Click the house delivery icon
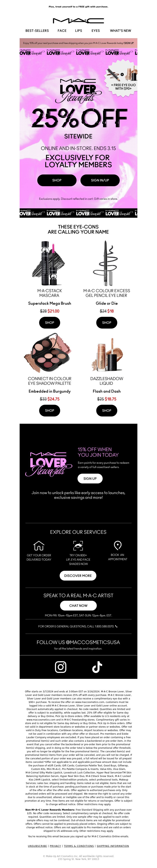Image resolution: width=157 pixels, height=868 pixels. pos(39,546)
